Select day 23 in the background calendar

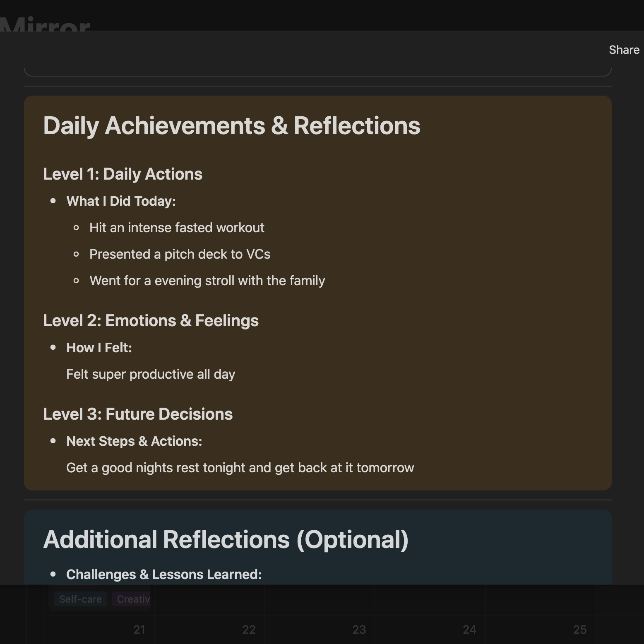[x=359, y=630]
